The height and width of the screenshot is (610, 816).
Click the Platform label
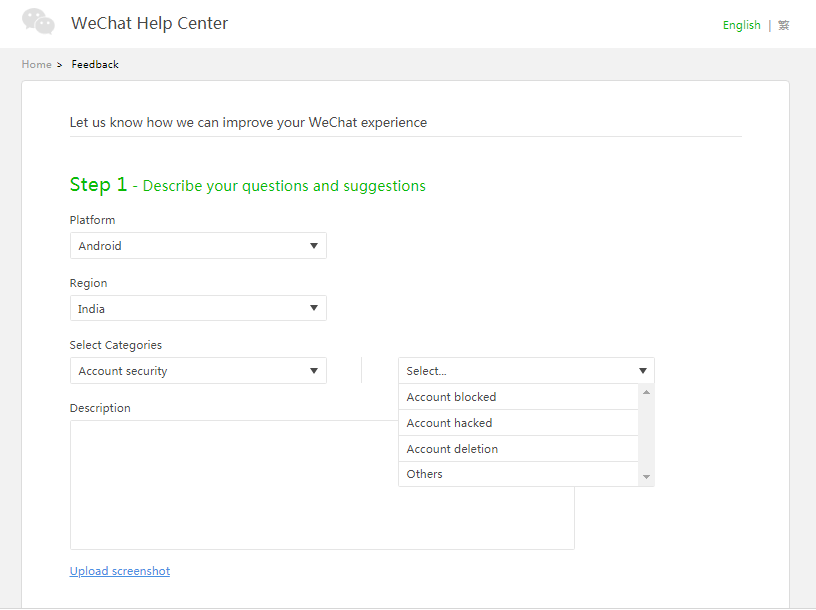[x=92, y=220]
